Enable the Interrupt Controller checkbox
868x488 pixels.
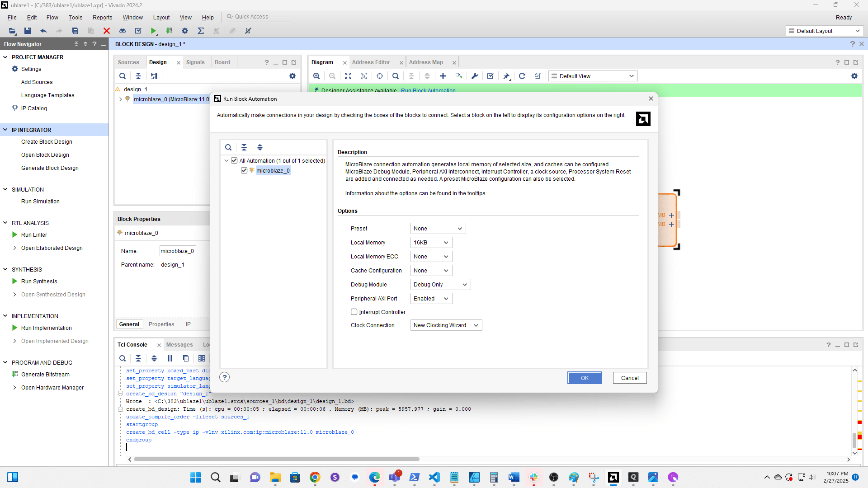click(x=354, y=312)
